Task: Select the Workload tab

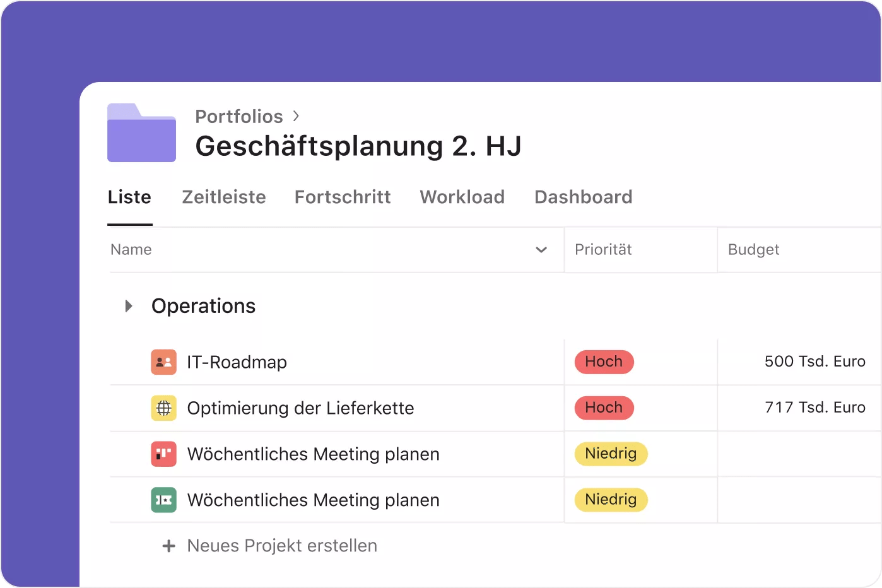Action: (x=462, y=197)
